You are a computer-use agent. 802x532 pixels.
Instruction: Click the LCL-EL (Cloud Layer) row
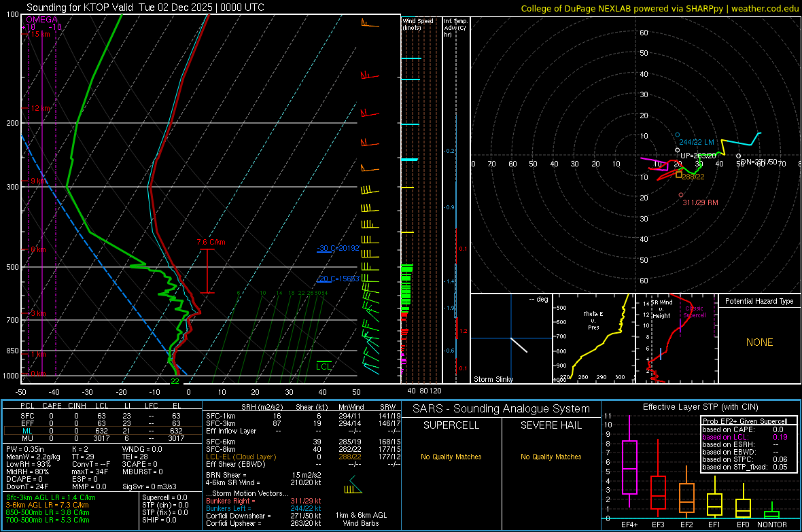coord(303,457)
